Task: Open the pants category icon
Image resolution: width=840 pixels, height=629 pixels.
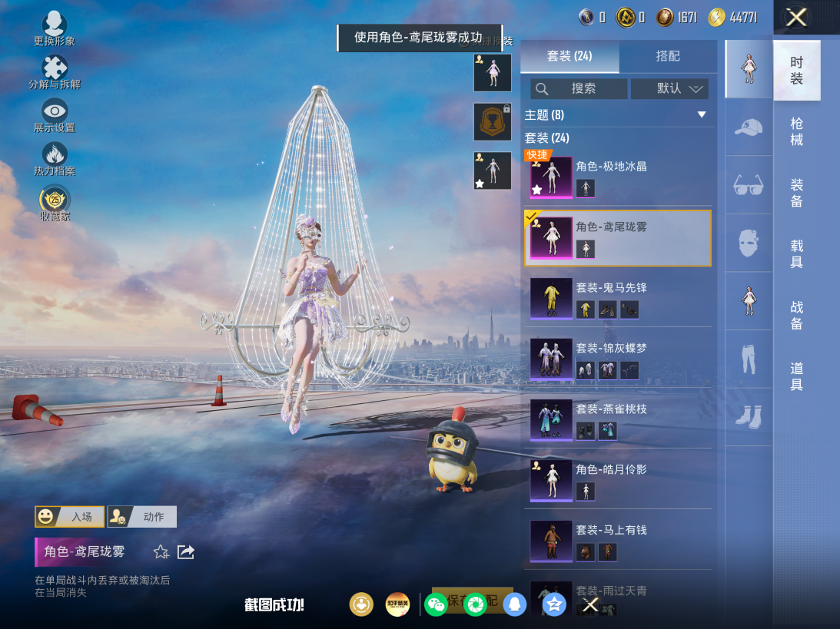Action: (749, 359)
